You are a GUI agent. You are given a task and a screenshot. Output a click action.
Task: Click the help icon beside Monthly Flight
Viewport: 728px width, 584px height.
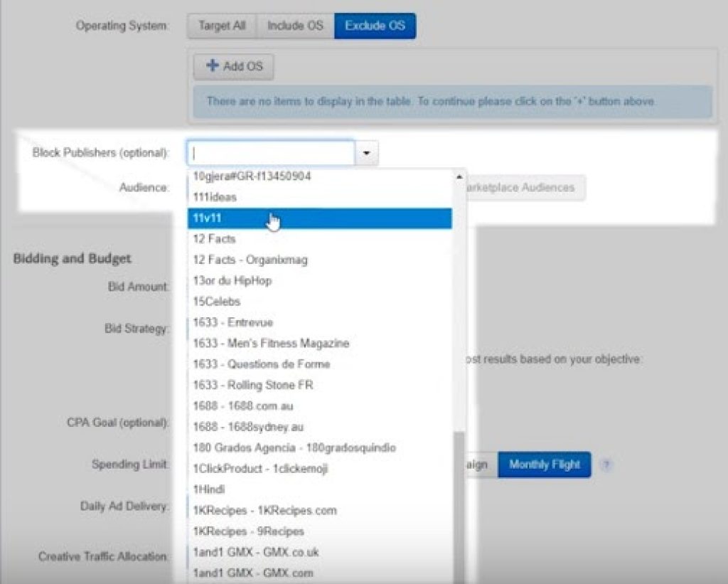coord(606,465)
